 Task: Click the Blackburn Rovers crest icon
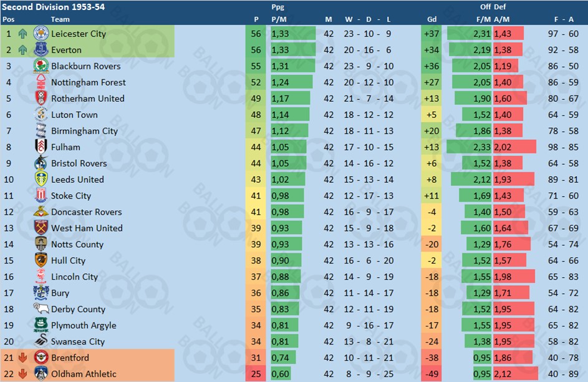[x=41, y=66]
